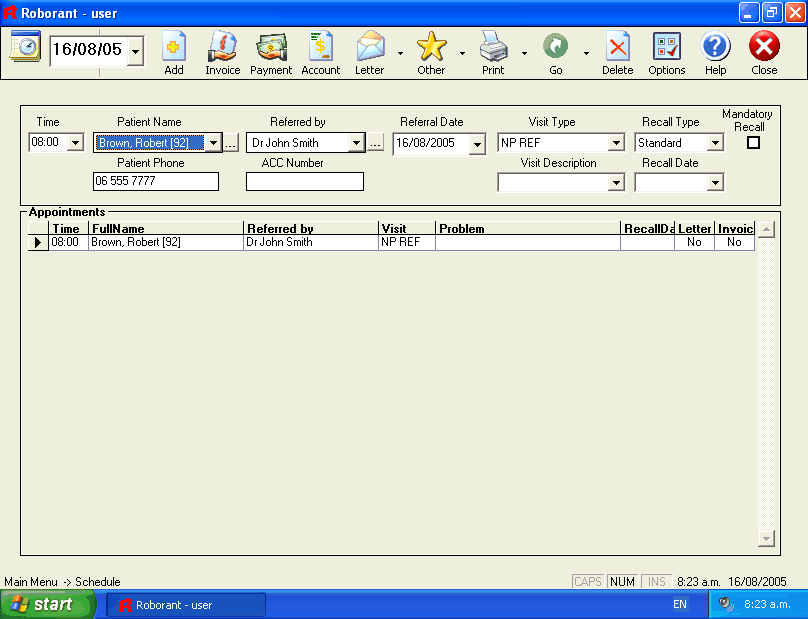Click the Visit column header

407,228
